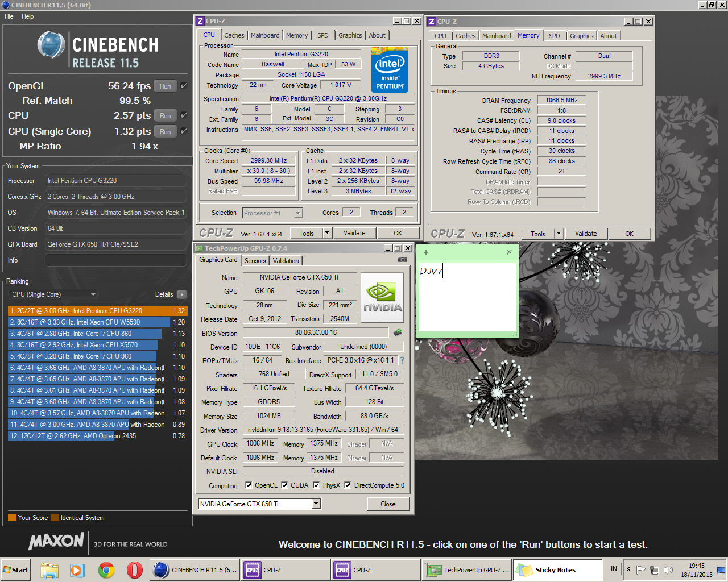Click the Subvendor Undefined (0000) field
This screenshot has width=728, height=582.
363,347
